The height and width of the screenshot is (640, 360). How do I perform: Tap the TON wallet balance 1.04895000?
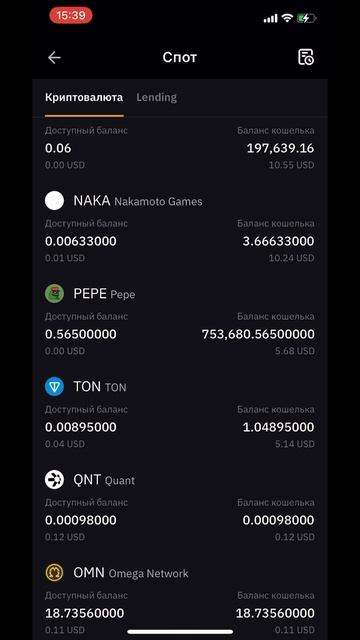(x=278, y=427)
